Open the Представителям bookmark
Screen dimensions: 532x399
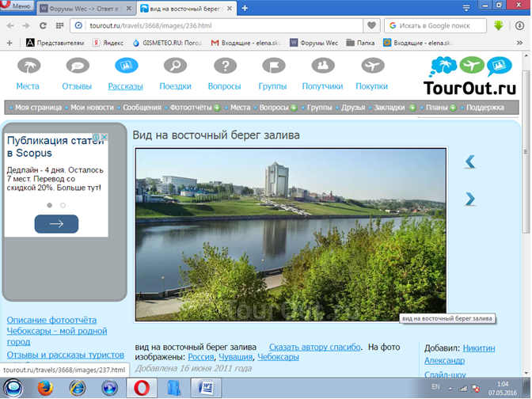click(x=55, y=43)
